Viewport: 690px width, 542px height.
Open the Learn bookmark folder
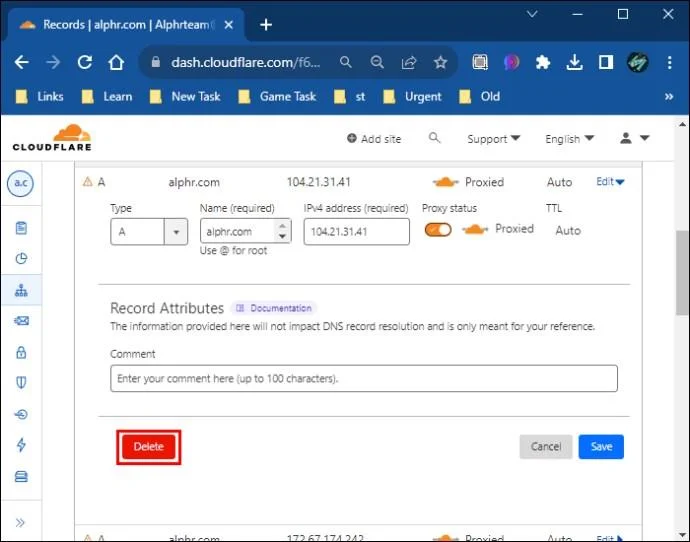coord(107,96)
